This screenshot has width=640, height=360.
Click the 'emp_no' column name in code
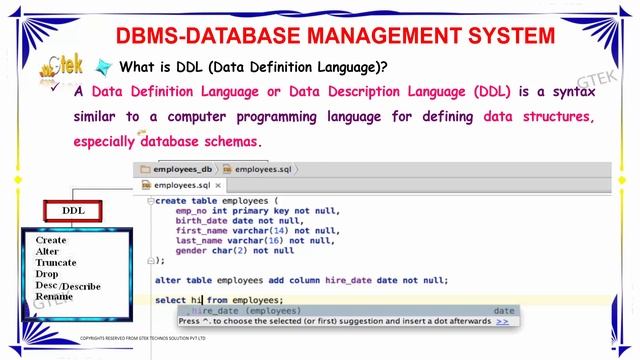[191, 211]
